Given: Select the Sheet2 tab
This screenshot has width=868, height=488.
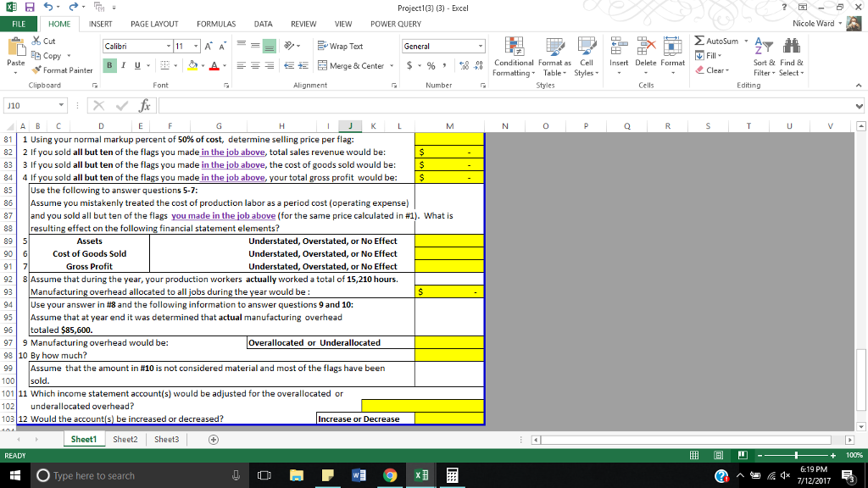Looking at the screenshot, I should pyautogui.click(x=124, y=439).
